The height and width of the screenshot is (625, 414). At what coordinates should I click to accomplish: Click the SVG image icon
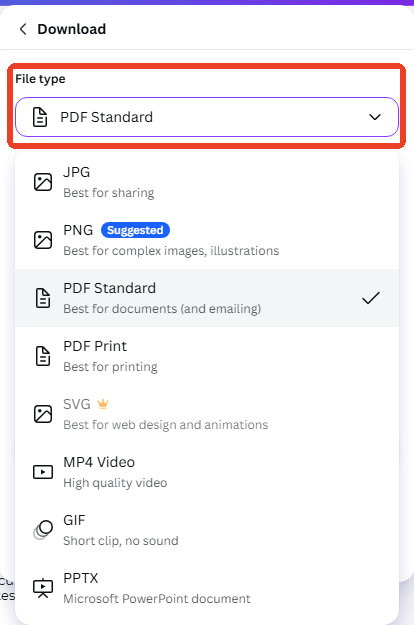[x=43, y=414]
